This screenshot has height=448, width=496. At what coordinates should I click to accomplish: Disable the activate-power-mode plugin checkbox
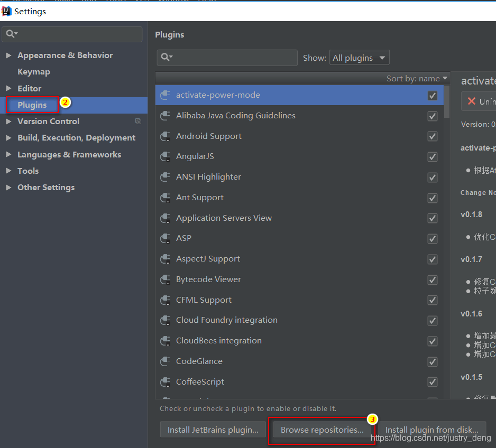point(433,96)
